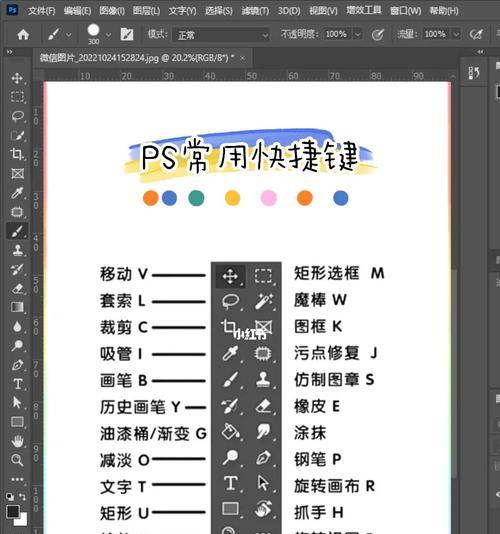Select the Rectangular Marquee tool
This screenshot has width=500, height=534.
[x=17, y=97]
